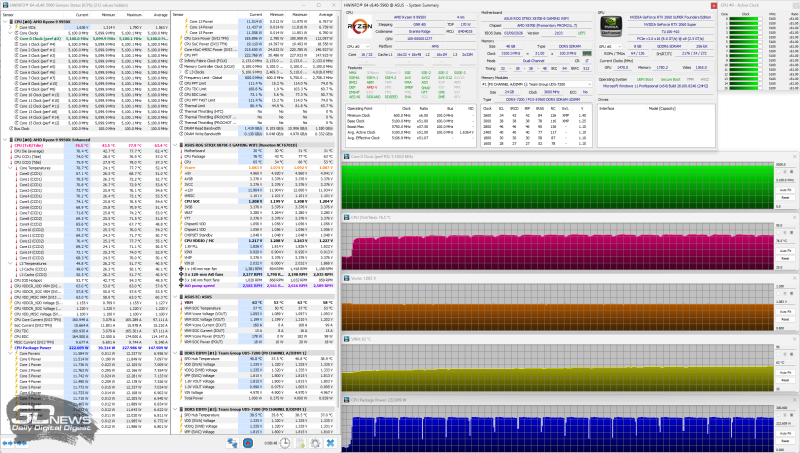Collapse the Core Temperatures group
The width and height of the screenshot is (800, 453).
pyautogui.click(x=11, y=168)
